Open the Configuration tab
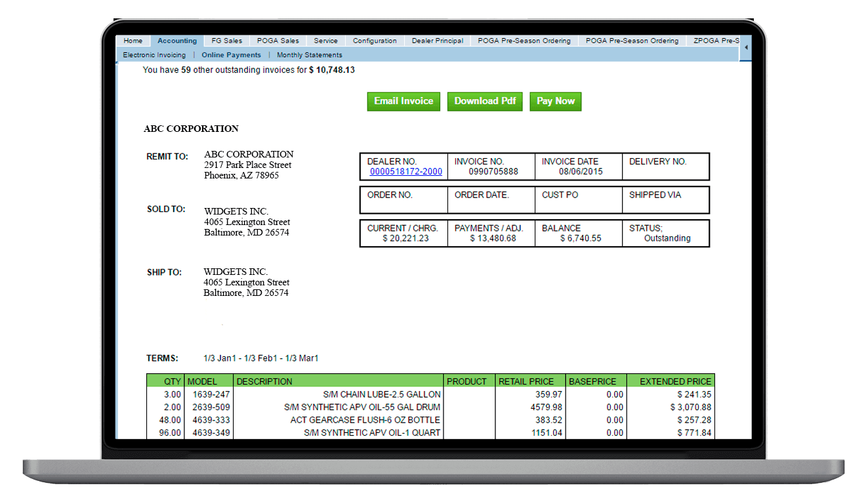The height and width of the screenshot is (496, 868). (x=375, y=40)
